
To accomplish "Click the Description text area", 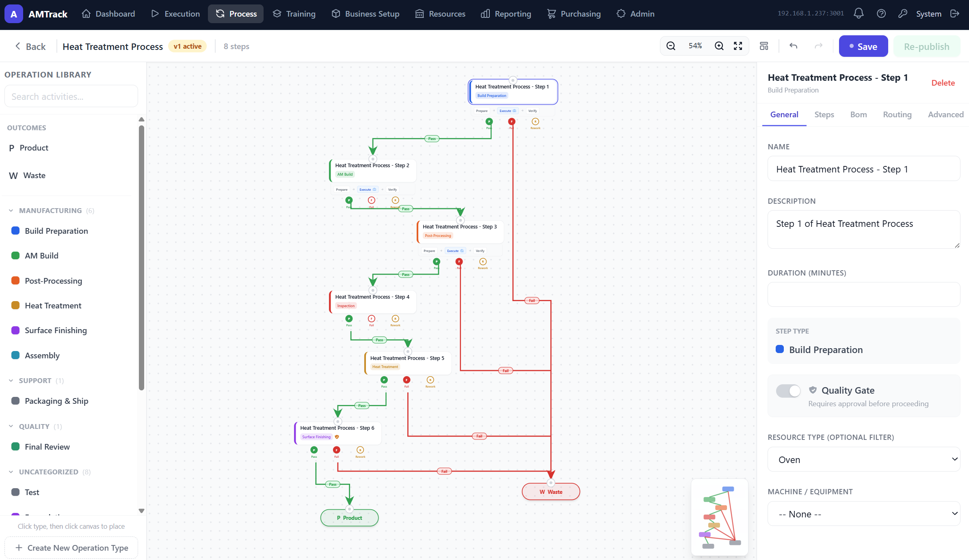I will [x=864, y=229].
